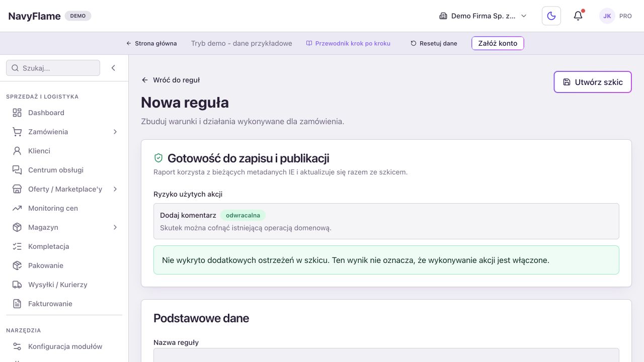Expand the Oferty / Marketplace'y submenu arrow

(x=115, y=189)
